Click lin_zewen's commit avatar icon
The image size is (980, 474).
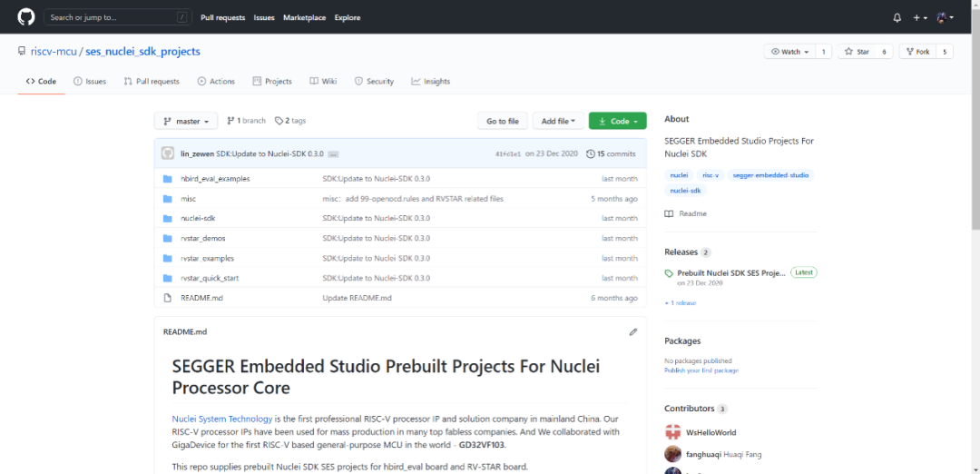[167, 153]
